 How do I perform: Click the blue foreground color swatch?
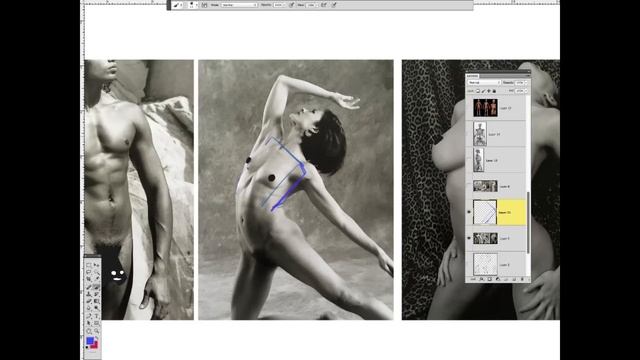point(90,340)
